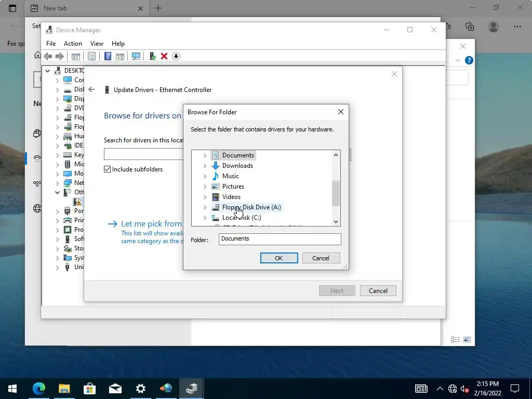Click the Let me pick from list link
532x399 pixels.
click(151, 224)
